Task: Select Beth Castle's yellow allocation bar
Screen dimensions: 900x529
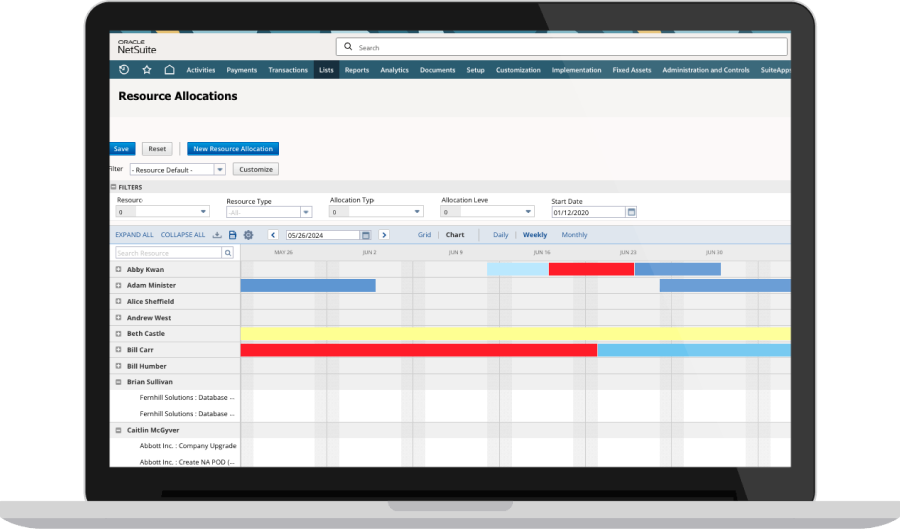Action: coord(515,334)
